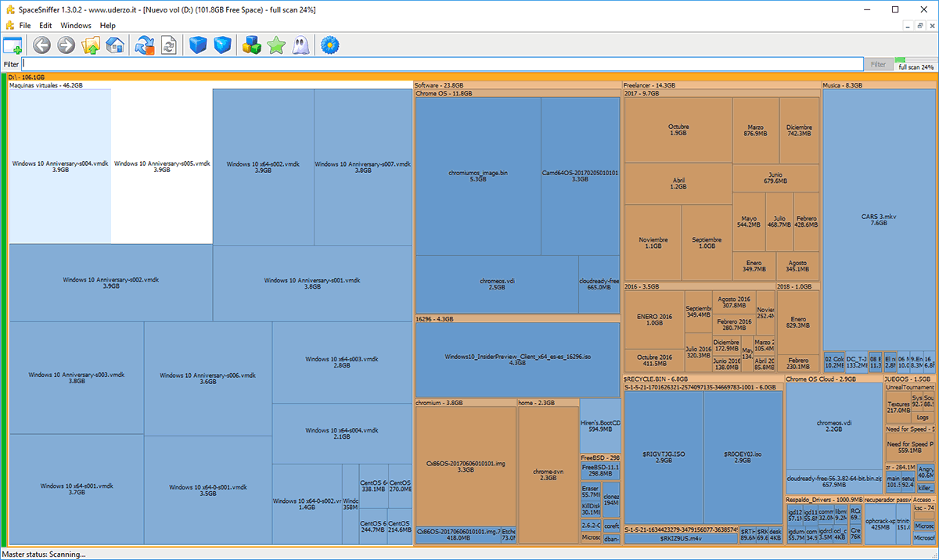The image size is (939, 560).
Task: Select Noviembre 1.1GB folder block
Action: pyautogui.click(x=653, y=243)
